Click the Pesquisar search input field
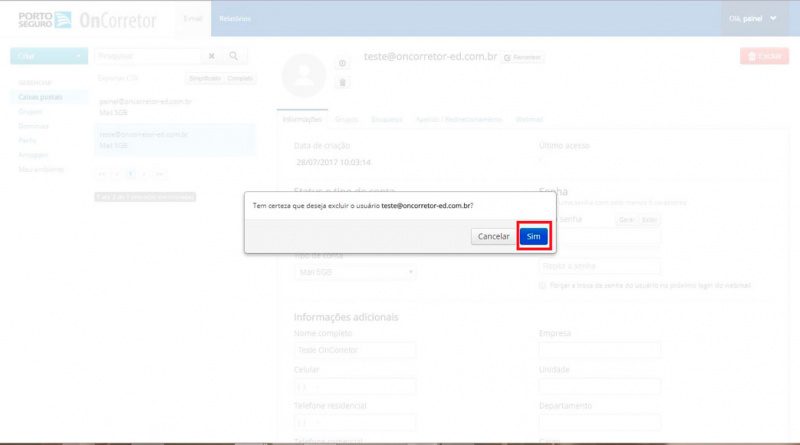This screenshot has width=800, height=445. pos(148,56)
